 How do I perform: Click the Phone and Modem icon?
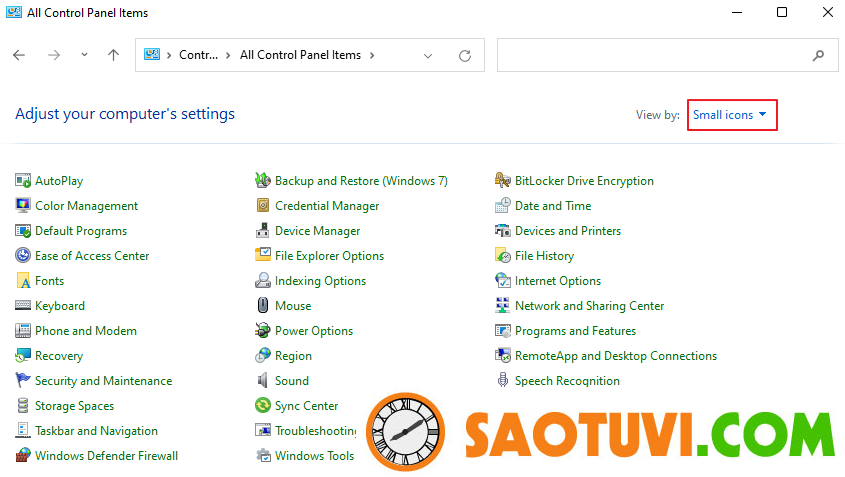(x=23, y=330)
